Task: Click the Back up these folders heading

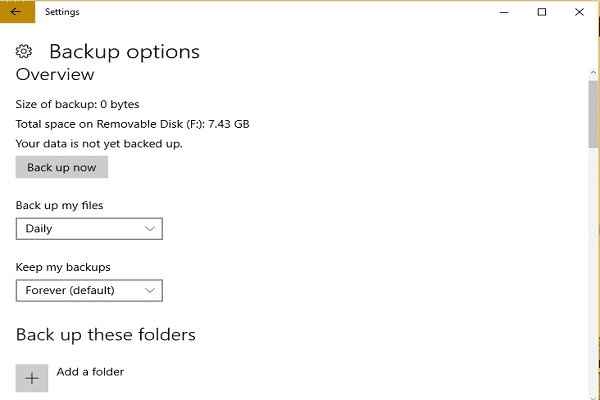Action: pyautogui.click(x=105, y=334)
